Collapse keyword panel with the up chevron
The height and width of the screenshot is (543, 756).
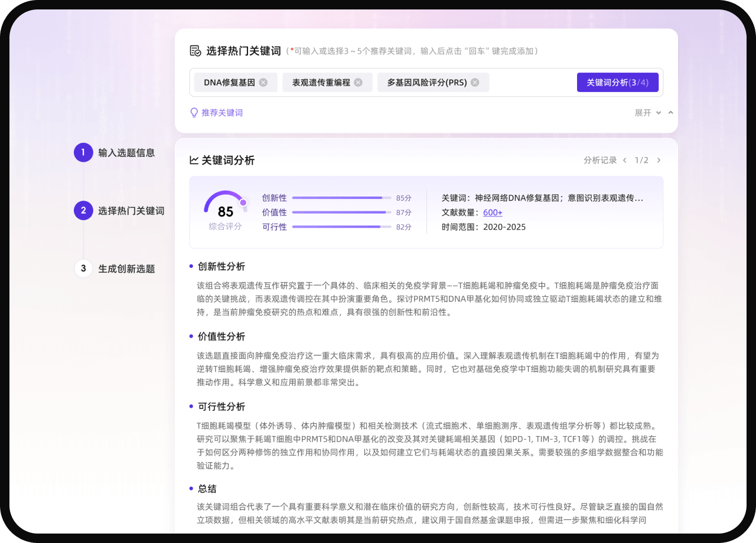670,113
